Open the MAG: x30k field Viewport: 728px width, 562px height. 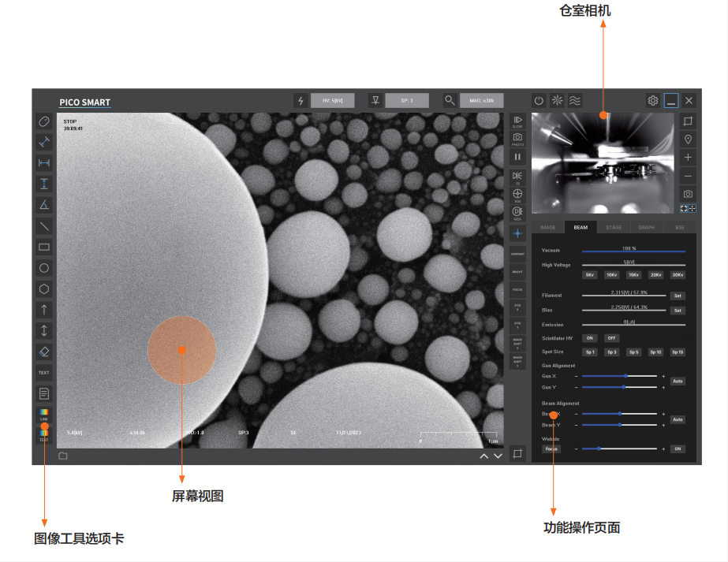481,100
